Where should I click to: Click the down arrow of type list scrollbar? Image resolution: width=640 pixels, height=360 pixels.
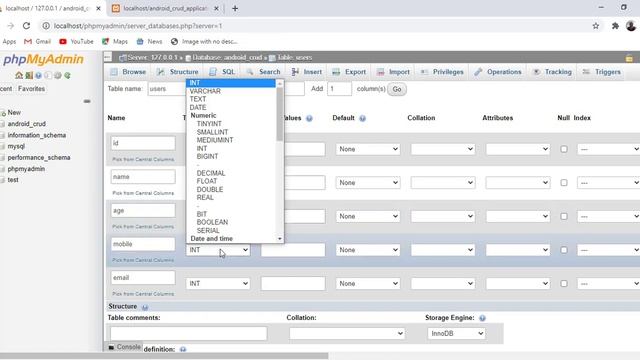click(280, 239)
